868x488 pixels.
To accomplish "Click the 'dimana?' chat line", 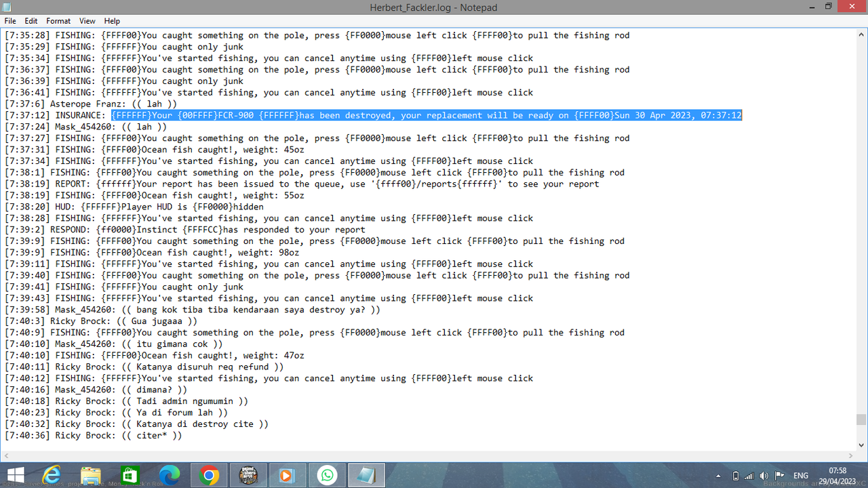I will [x=96, y=390].
